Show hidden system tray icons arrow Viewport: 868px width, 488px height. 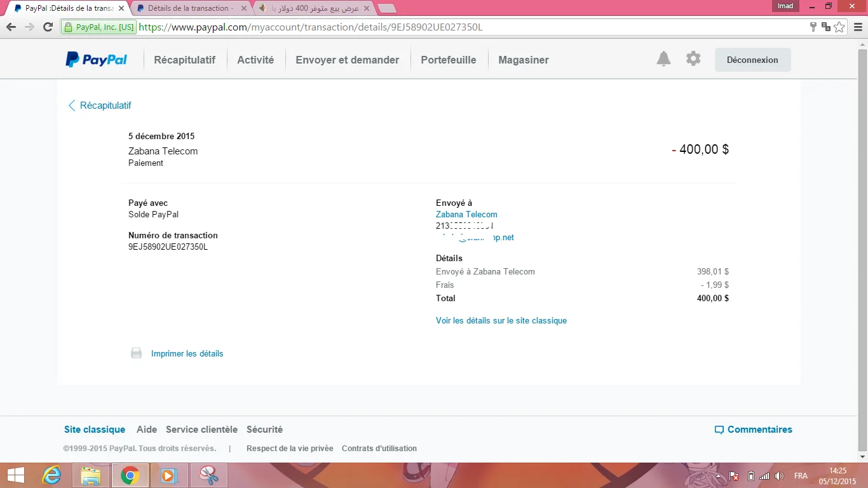[x=718, y=476]
